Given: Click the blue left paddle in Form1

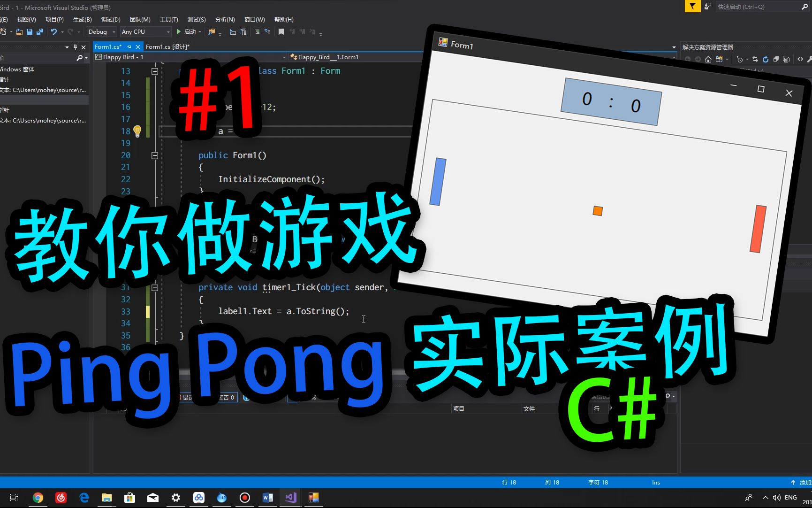Looking at the screenshot, I should [438, 182].
